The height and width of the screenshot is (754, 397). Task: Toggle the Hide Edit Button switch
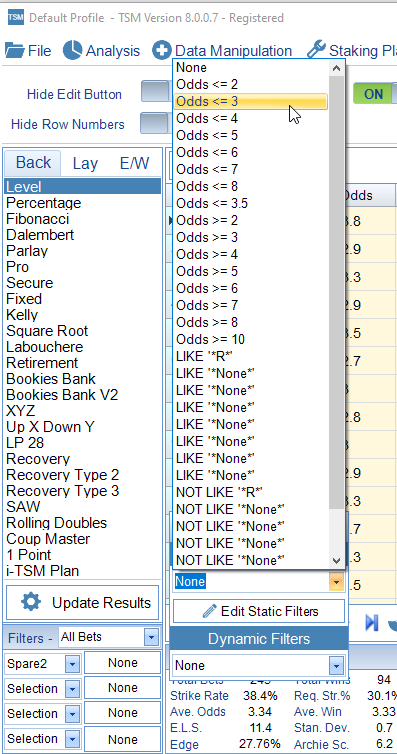(x=155, y=91)
